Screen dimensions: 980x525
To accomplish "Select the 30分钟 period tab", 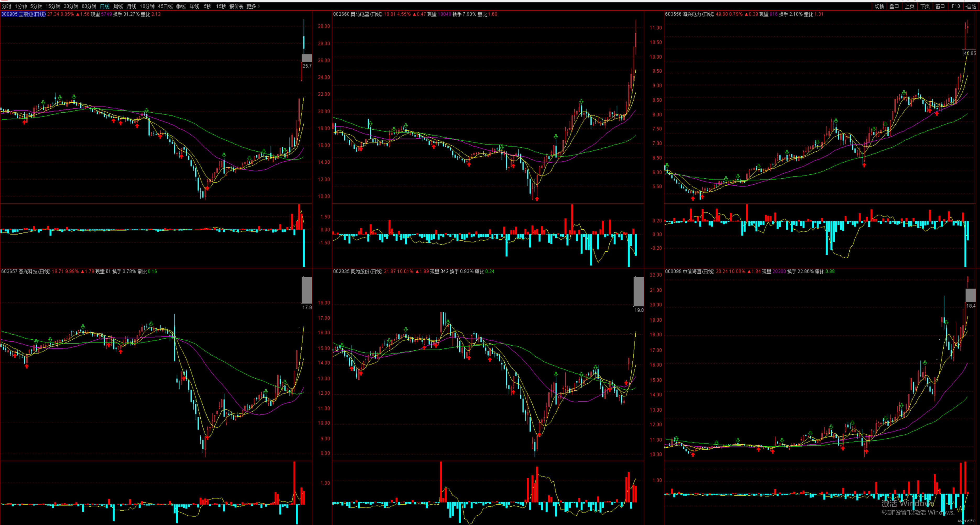I will click(71, 7).
